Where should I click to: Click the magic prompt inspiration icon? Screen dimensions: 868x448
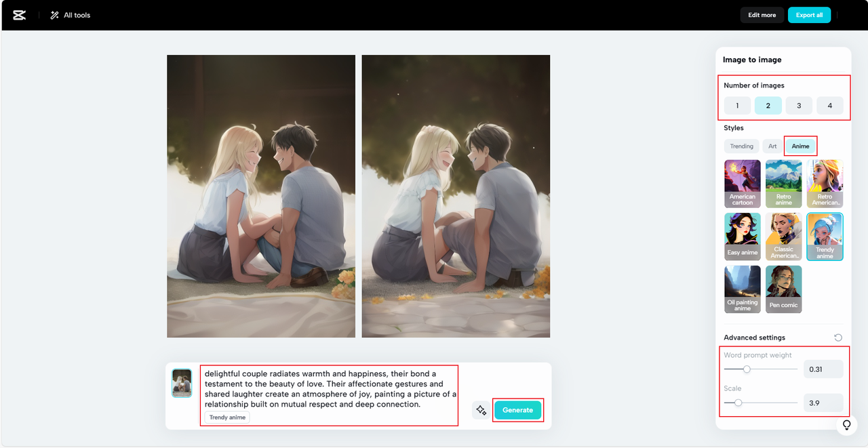(x=481, y=410)
